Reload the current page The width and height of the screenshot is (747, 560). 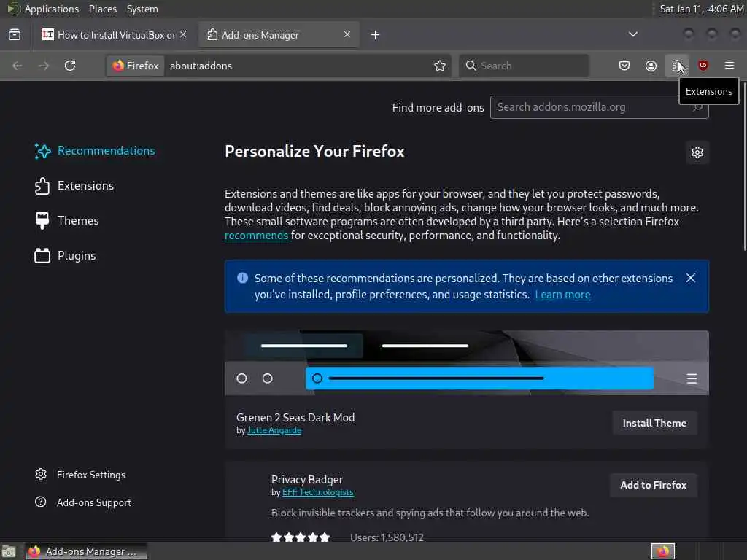(x=70, y=66)
